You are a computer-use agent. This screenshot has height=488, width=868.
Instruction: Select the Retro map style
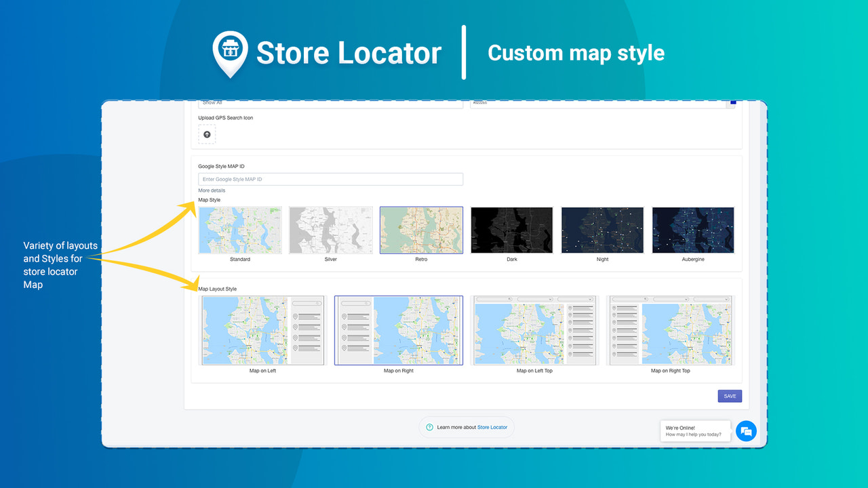(x=421, y=230)
